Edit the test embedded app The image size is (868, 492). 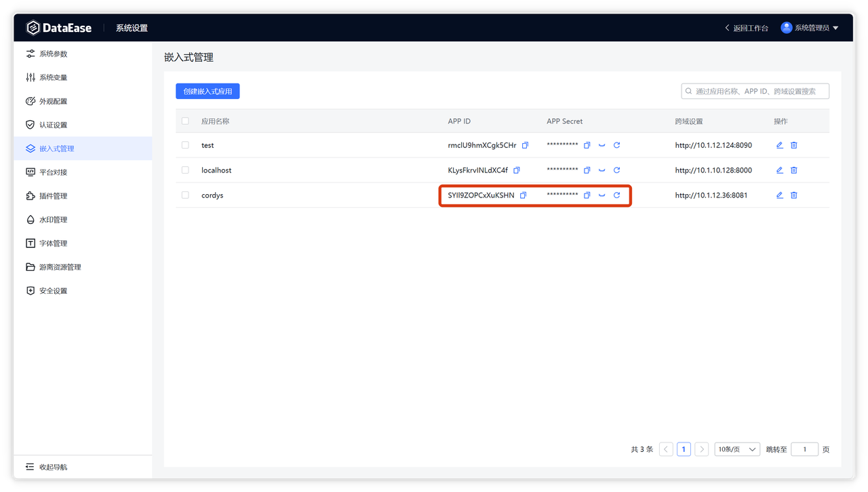pyautogui.click(x=779, y=145)
